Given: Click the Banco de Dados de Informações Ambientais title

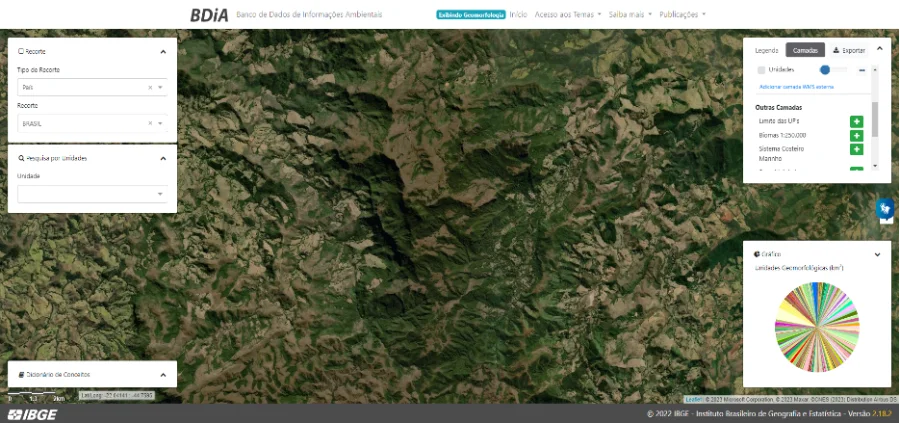Looking at the screenshot, I should coord(309,14).
